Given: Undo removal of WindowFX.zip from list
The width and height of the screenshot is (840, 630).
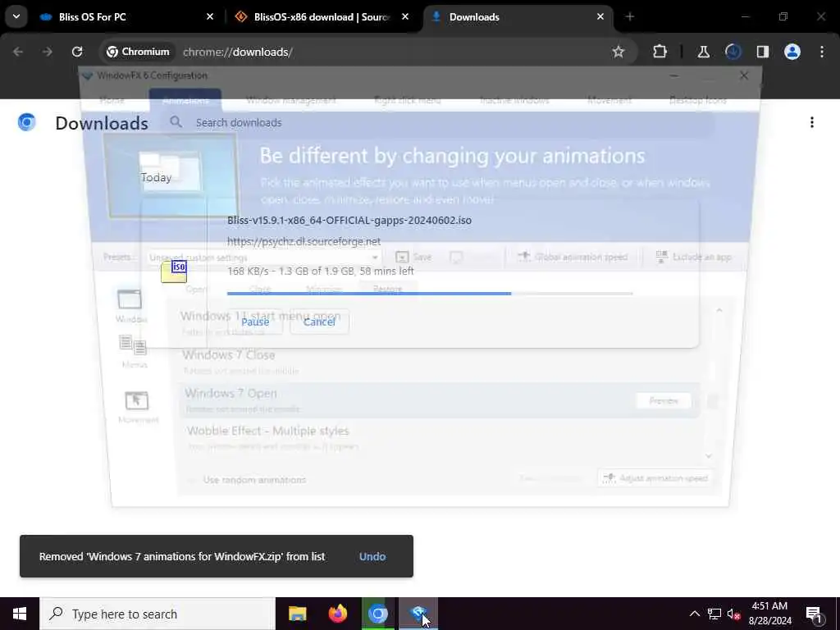Looking at the screenshot, I should pyautogui.click(x=372, y=557).
